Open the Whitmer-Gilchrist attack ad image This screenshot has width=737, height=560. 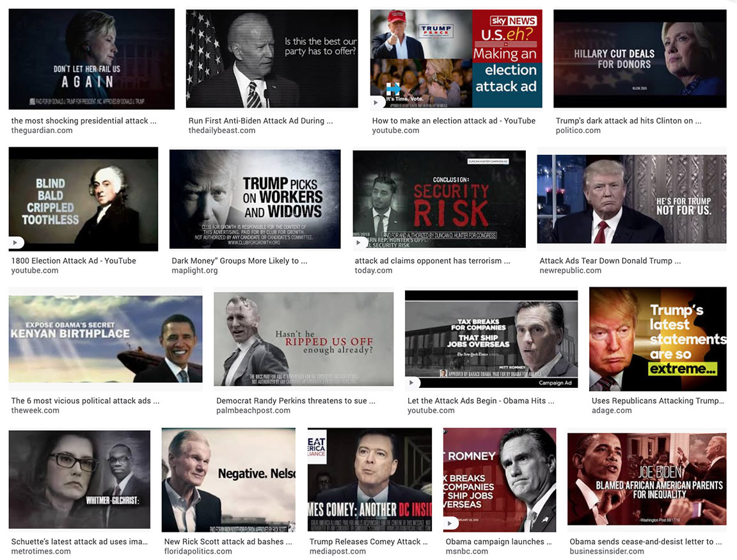pyautogui.click(x=79, y=479)
